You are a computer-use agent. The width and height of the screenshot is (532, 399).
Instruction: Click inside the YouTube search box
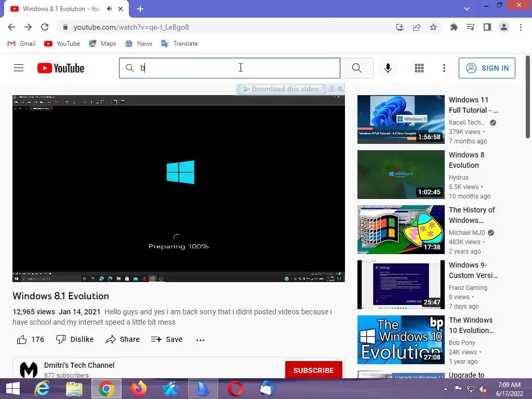(230, 68)
